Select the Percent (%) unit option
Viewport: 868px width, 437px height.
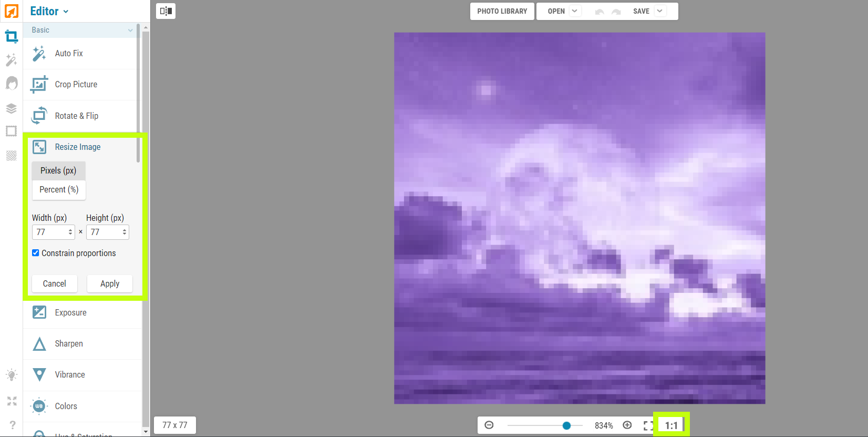coord(59,190)
